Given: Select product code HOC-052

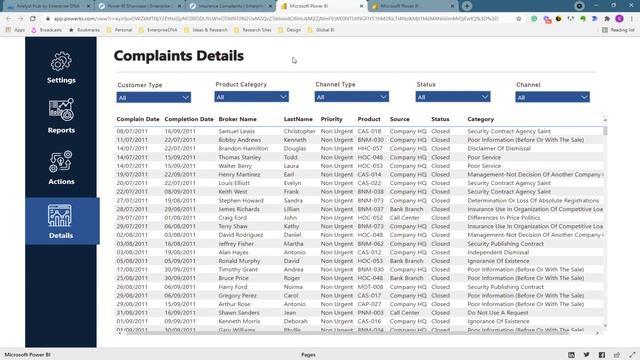Looking at the screenshot, I should 370,218.
